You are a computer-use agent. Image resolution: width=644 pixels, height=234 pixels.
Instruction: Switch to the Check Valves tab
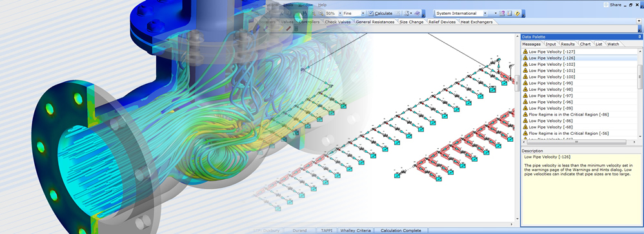[x=337, y=22]
